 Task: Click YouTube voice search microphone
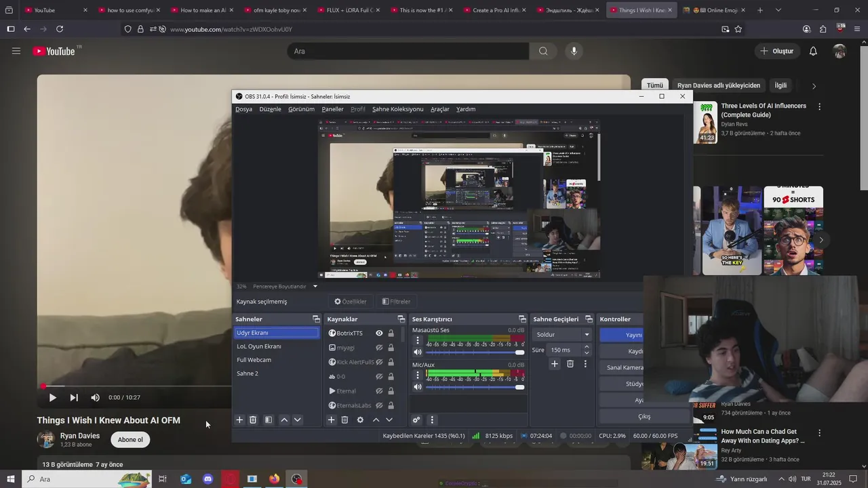click(574, 51)
